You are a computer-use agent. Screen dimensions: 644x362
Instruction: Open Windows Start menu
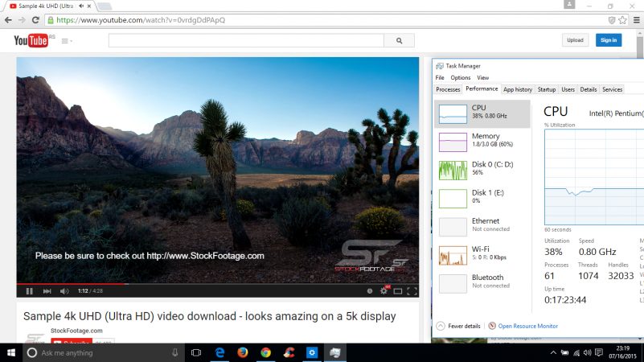pyautogui.click(x=11, y=352)
